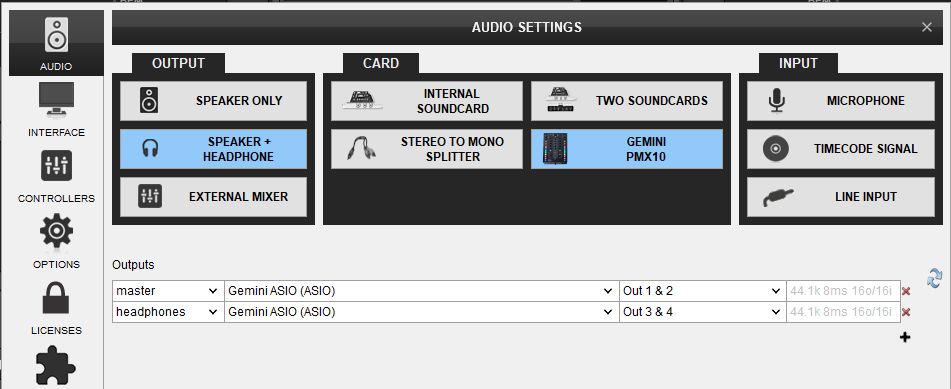Remove the master output row
Viewport: 951px width, 389px height.
[906, 291]
